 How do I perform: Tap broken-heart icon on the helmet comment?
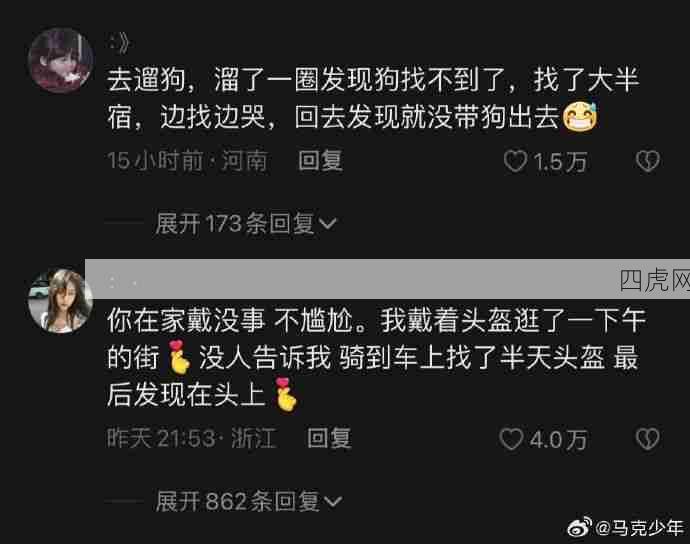click(x=648, y=439)
